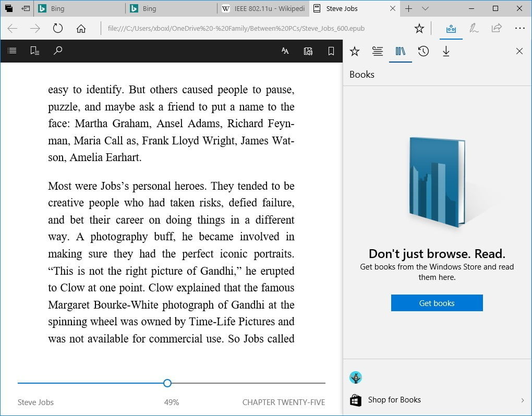Select the Books tab in Hub
Viewport: 532px width, 416px height.
click(x=401, y=51)
